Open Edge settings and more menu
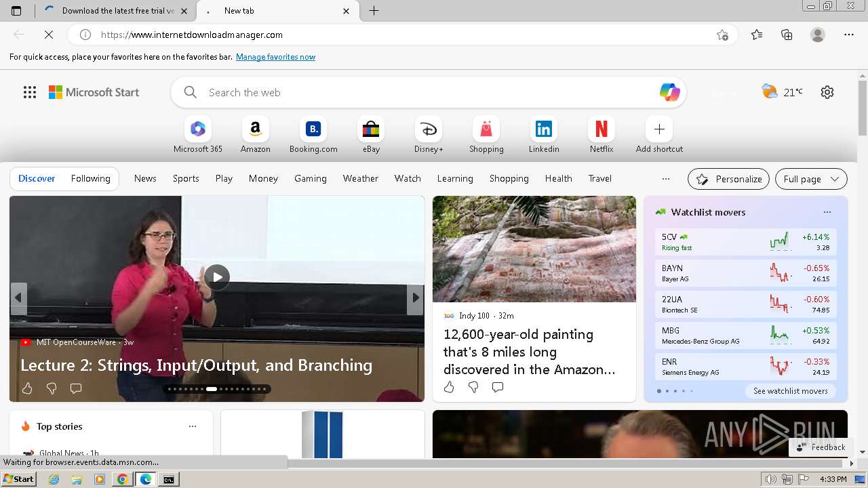Screen dimensions: 868x488 [849, 35]
